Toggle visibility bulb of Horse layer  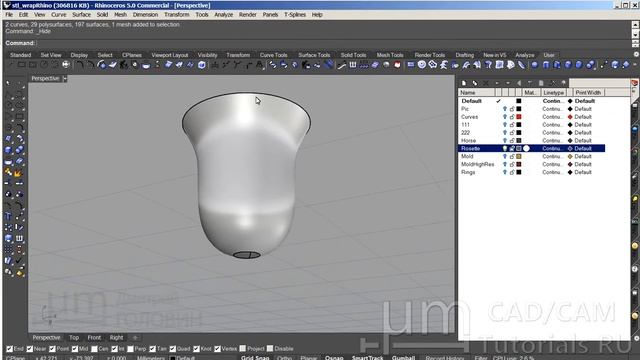[x=505, y=141]
